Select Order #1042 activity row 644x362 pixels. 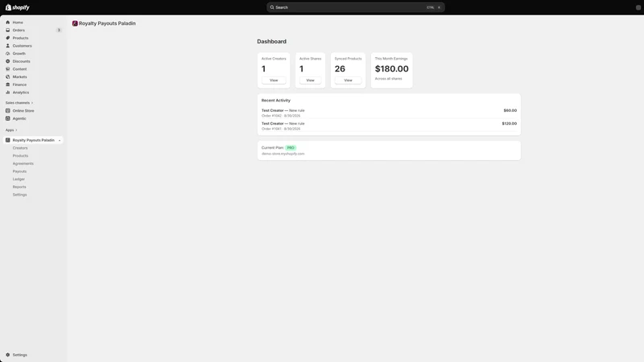(389, 113)
